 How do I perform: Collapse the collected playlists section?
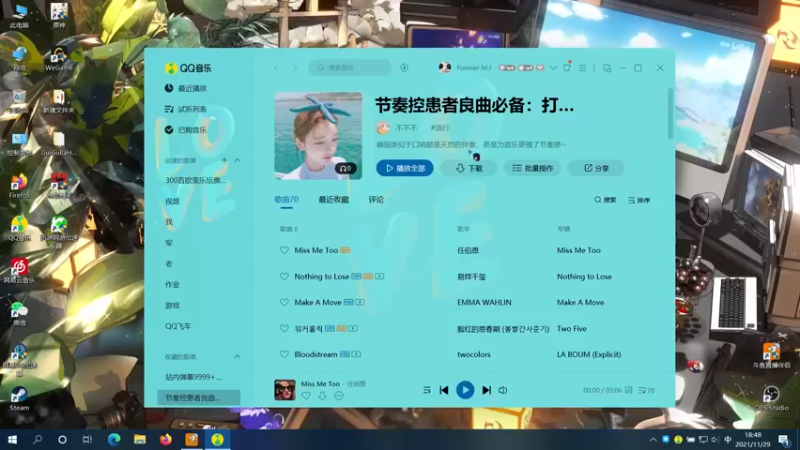tap(237, 357)
